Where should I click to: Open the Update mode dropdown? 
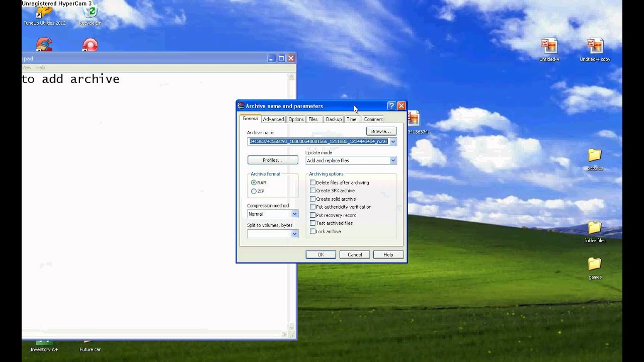click(393, 160)
